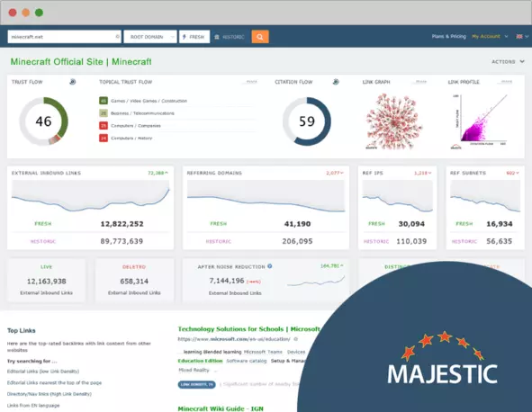Open the Root Domain dropdown
The width and height of the screenshot is (532, 412).
click(150, 37)
